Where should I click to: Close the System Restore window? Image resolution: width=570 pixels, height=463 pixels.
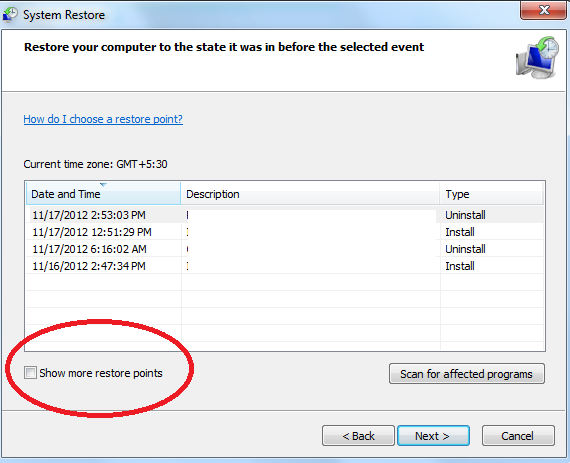543,10
